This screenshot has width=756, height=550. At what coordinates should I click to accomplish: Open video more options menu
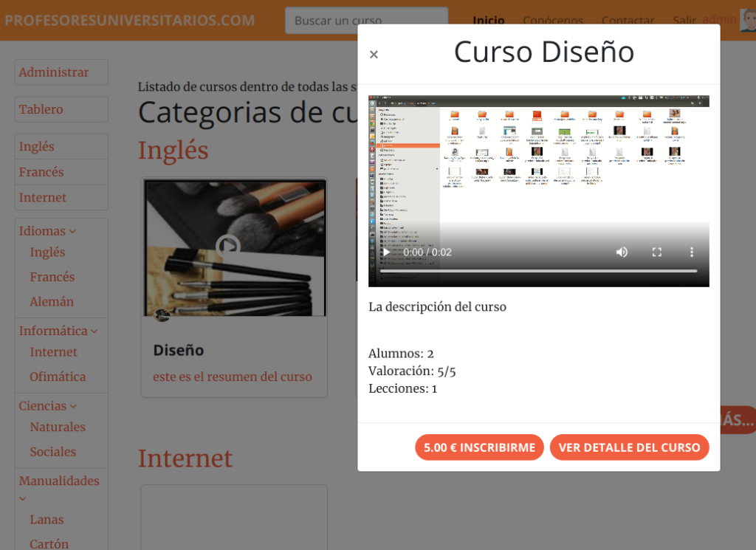(x=692, y=252)
